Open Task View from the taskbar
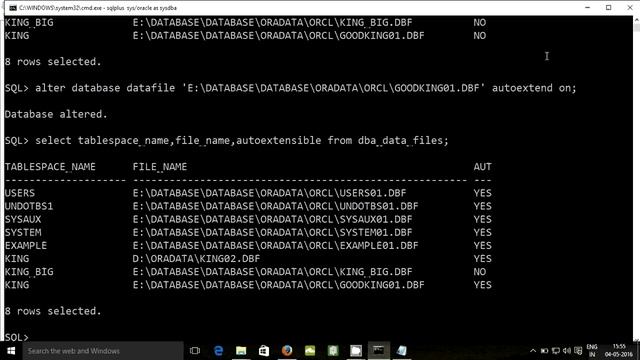 click(x=195, y=351)
